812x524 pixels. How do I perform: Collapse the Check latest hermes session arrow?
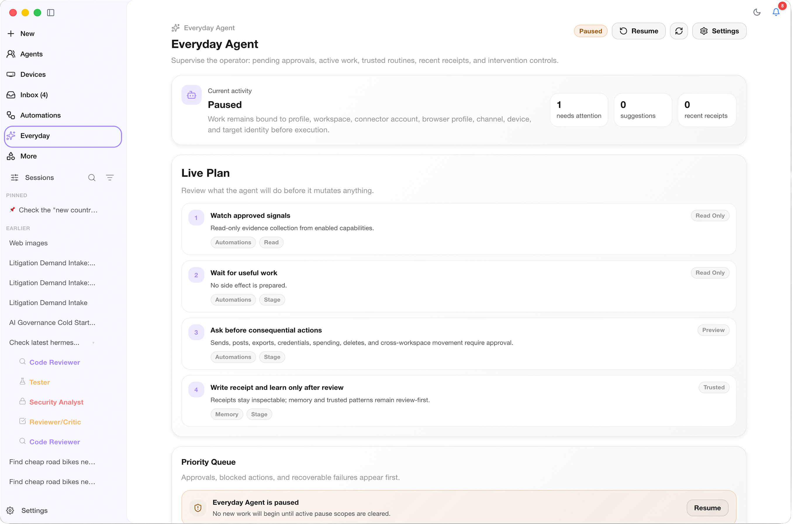coord(93,343)
